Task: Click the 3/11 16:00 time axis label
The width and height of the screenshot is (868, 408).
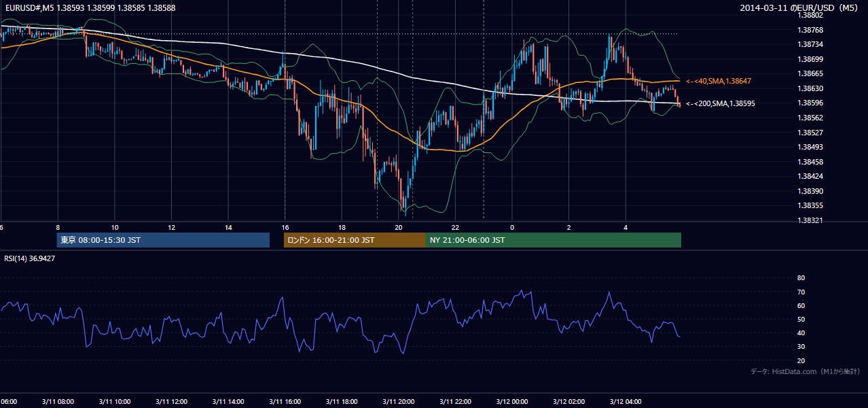Action: 285,402
